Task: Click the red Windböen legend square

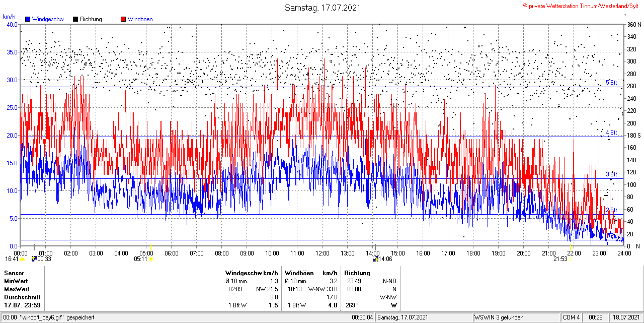Action: [123, 19]
